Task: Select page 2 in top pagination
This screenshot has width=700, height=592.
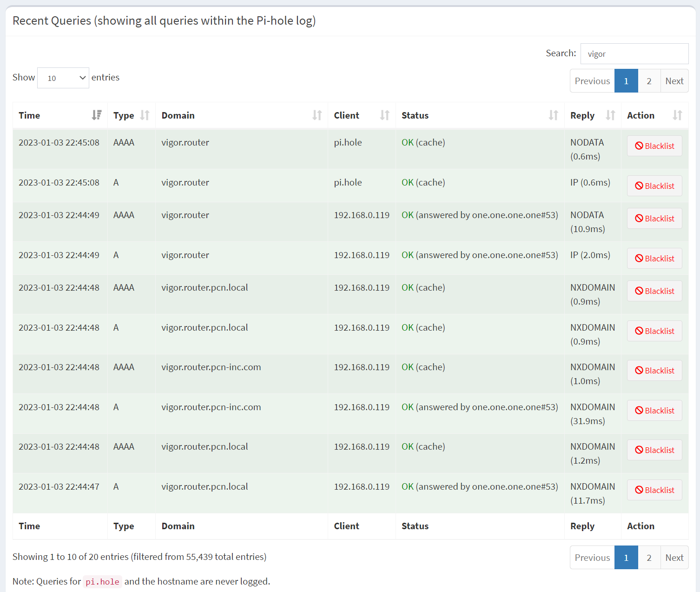Action: click(x=649, y=81)
